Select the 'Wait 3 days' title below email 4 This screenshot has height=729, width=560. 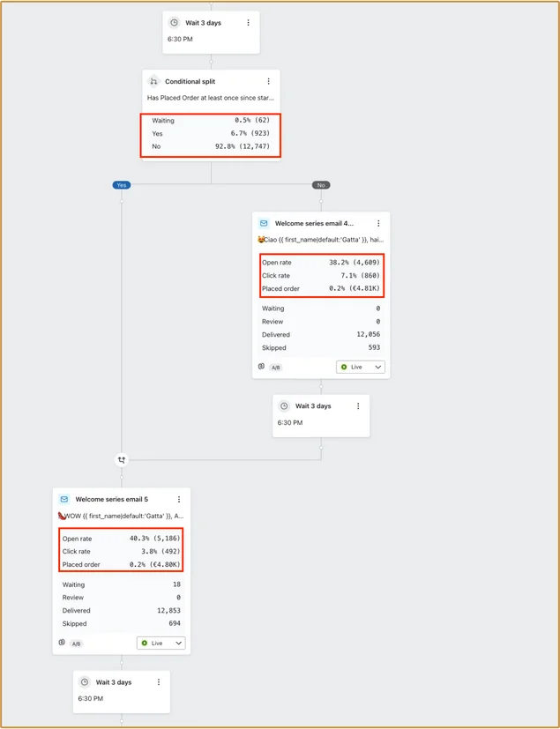[x=313, y=405]
